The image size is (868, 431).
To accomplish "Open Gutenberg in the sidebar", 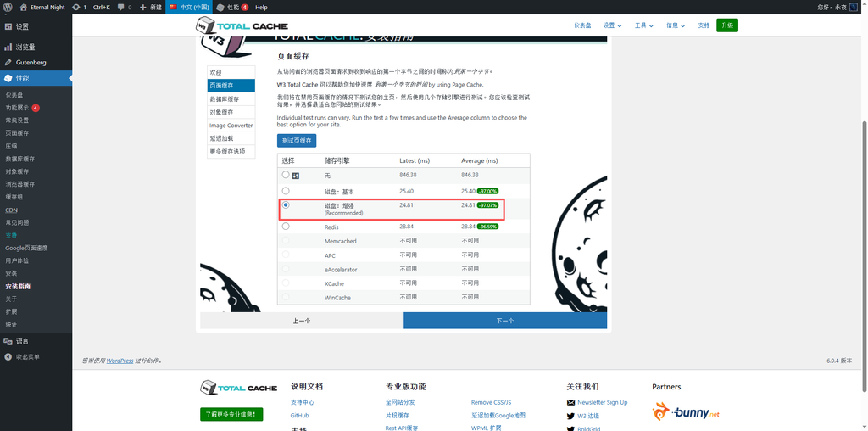I will tap(36, 63).
